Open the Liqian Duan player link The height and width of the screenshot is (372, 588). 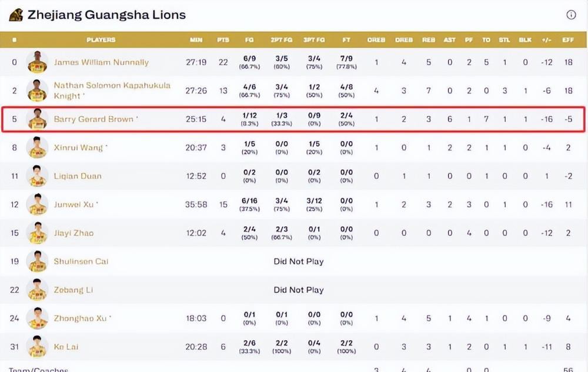[78, 176]
